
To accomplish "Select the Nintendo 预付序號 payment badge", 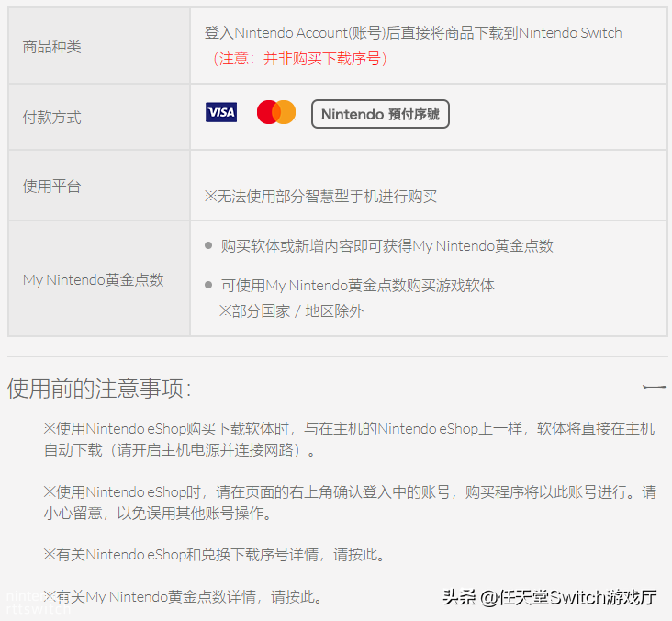I will tap(380, 114).
